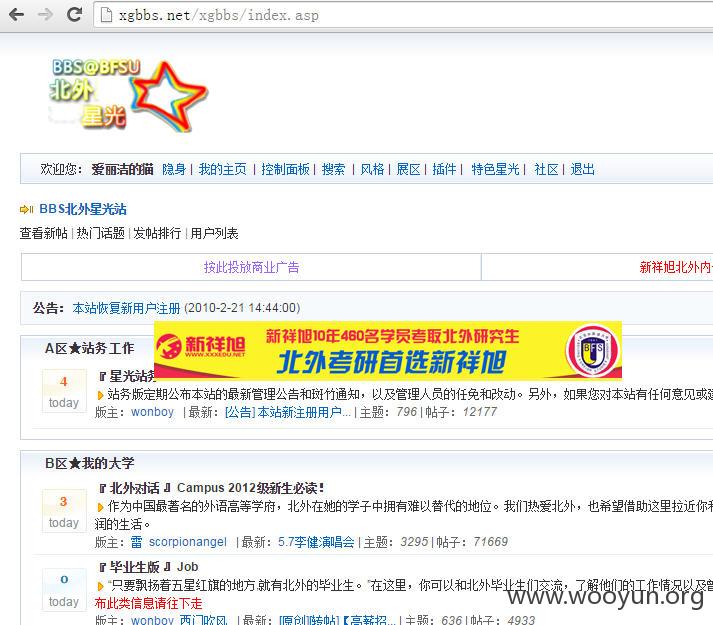Open 查看新帖 link
Screen dimensions: 713x625
point(44,233)
